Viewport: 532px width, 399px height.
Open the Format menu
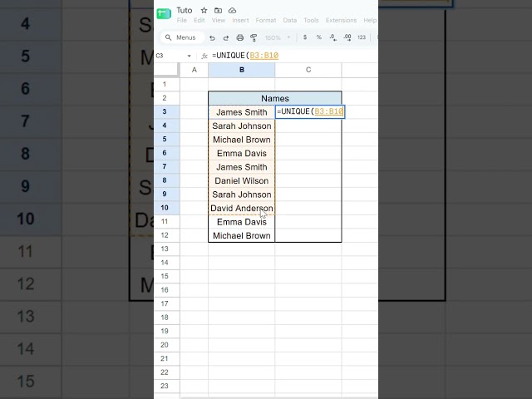pos(266,20)
